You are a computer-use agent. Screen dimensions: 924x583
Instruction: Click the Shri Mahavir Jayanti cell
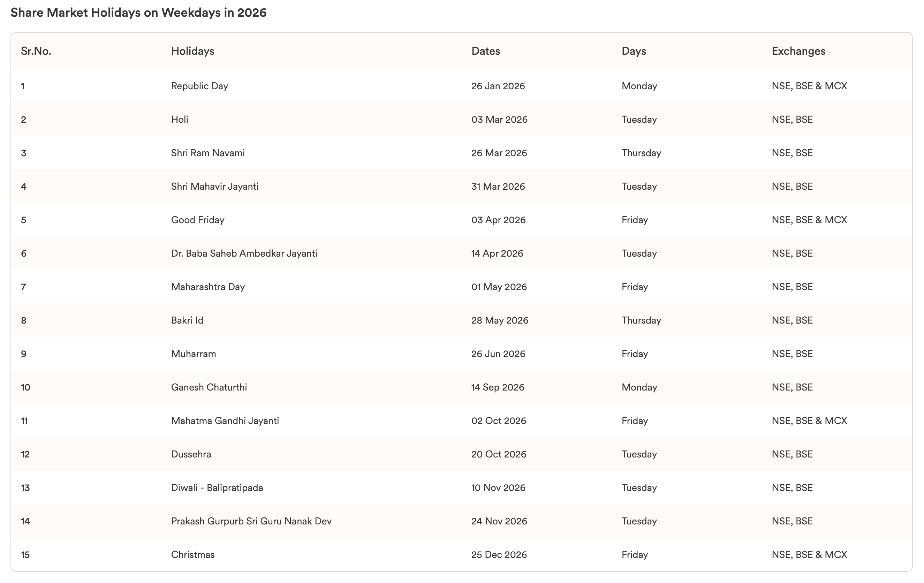tap(214, 187)
